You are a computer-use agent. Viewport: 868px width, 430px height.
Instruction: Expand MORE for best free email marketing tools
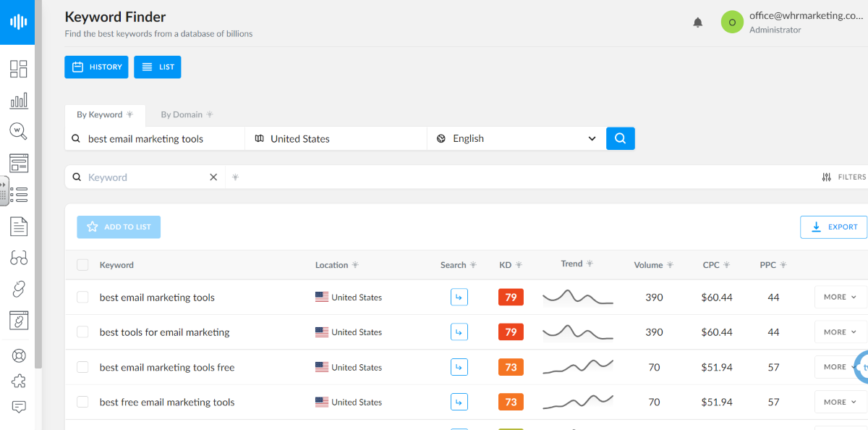[x=841, y=402]
